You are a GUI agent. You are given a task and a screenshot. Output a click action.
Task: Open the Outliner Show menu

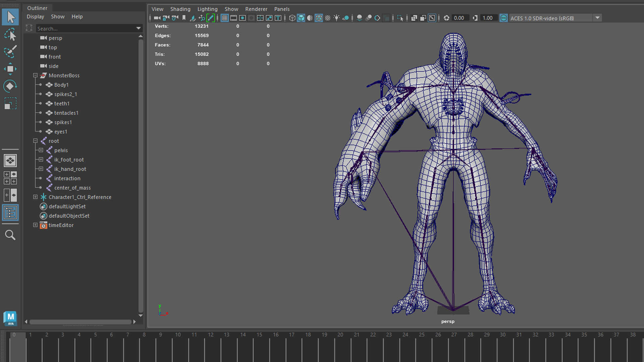tap(58, 17)
